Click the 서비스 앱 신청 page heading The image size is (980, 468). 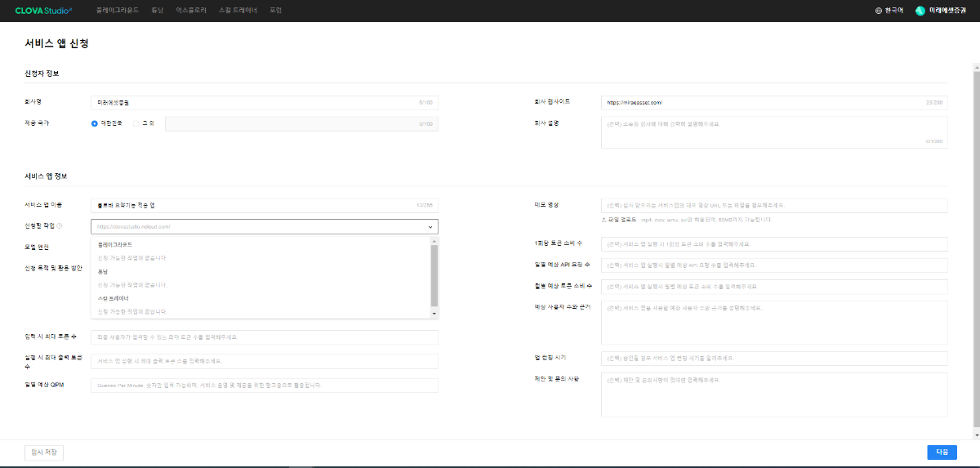[56, 43]
